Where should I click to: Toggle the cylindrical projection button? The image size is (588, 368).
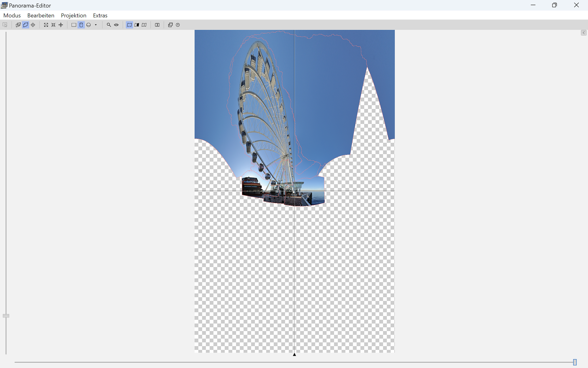point(81,25)
